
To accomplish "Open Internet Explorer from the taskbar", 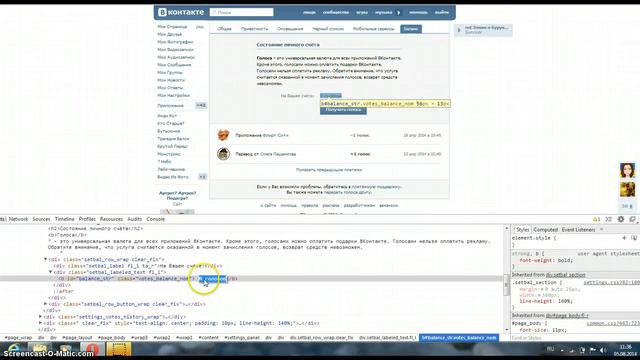I will [13, 349].
